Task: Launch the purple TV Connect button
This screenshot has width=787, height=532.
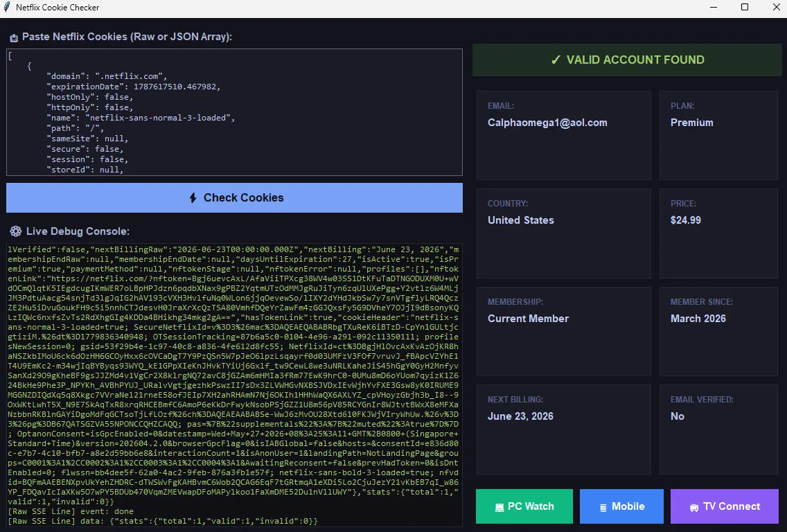Action: click(x=724, y=506)
